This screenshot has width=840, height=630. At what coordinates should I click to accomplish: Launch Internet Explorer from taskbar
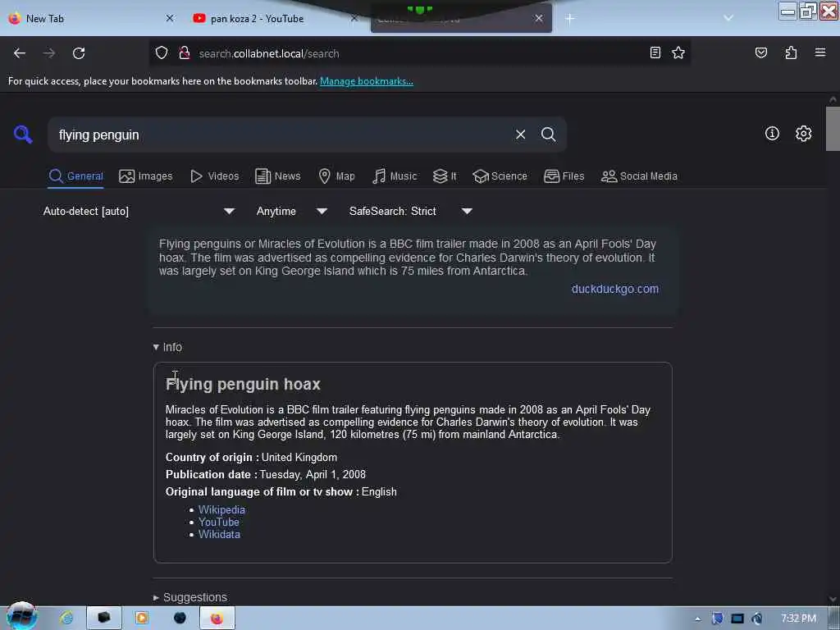coord(66,619)
